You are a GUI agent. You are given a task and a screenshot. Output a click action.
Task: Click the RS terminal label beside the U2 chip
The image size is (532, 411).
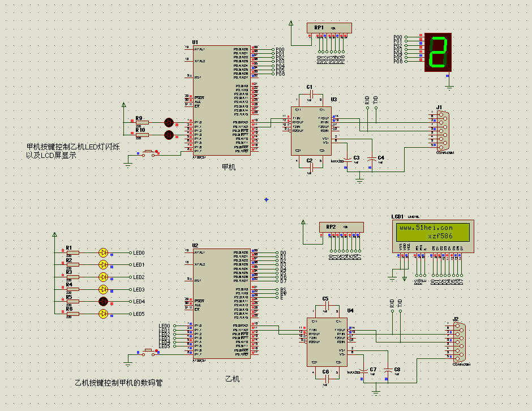click(284, 289)
